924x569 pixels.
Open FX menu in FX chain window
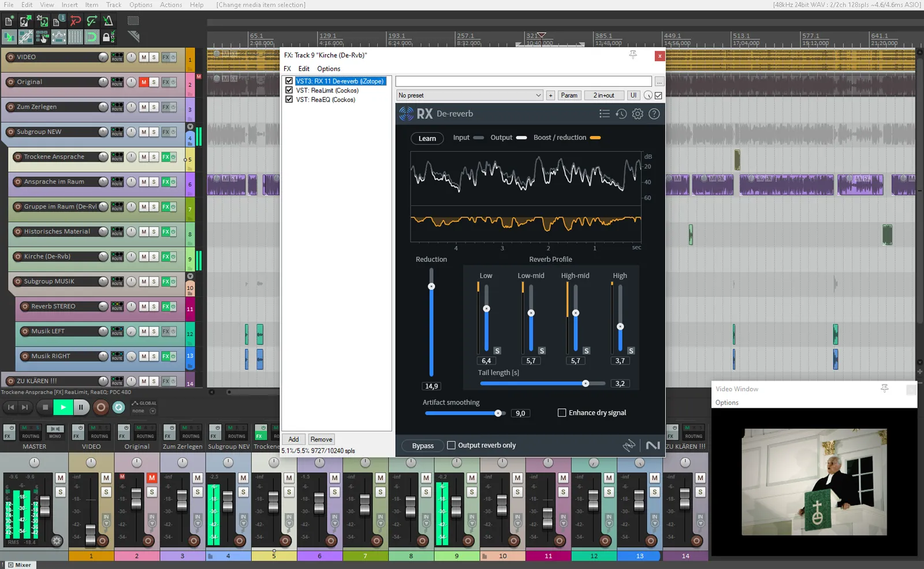pos(287,68)
